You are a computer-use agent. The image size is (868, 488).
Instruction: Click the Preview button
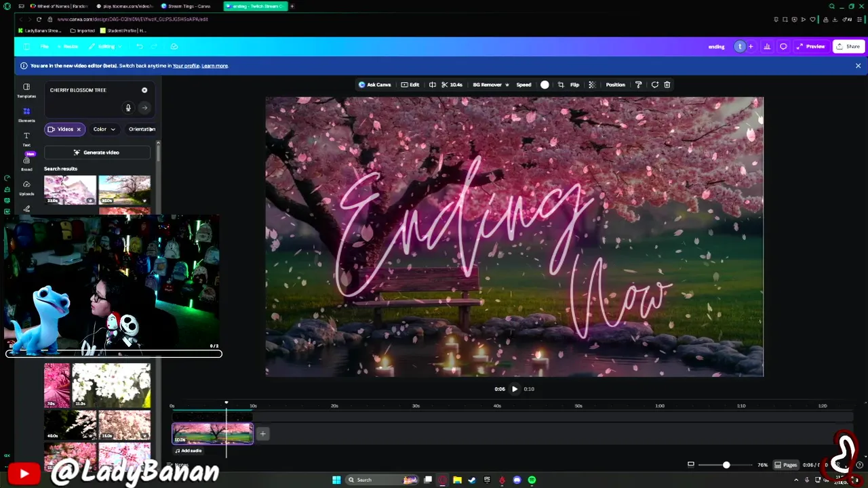[811, 47]
